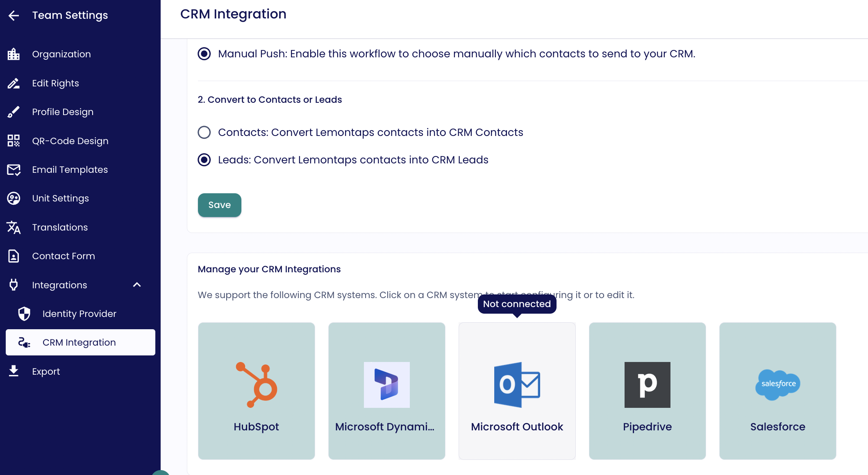Click the Export download icon

coord(14,371)
